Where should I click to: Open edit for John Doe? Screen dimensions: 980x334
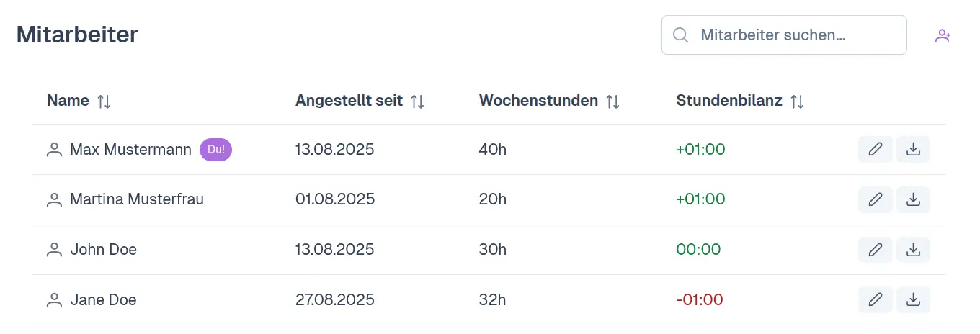876,250
